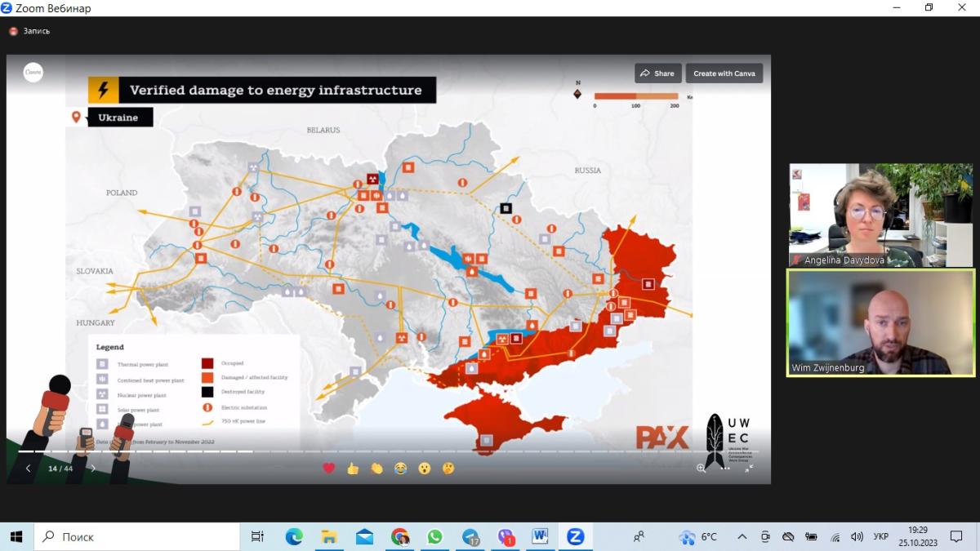The image size is (980, 551).
Task: Switch the УКР keyboard language indicator
Action: click(881, 536)
